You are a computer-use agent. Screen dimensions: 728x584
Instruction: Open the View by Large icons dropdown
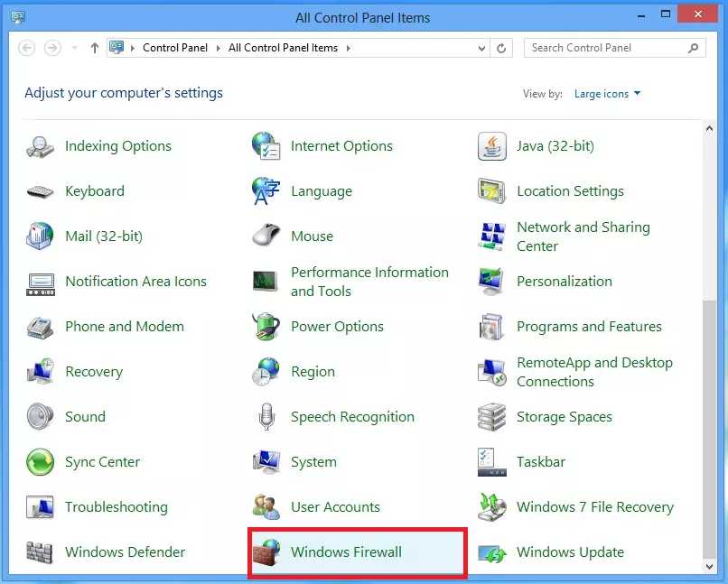click(x=607, y=94)
